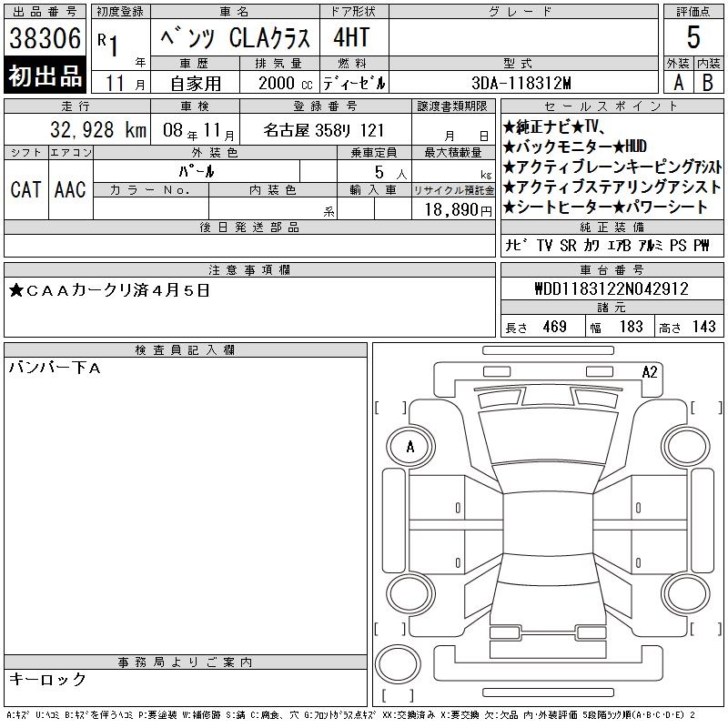Click inspection expiry 08年11月

coord(198,131)
